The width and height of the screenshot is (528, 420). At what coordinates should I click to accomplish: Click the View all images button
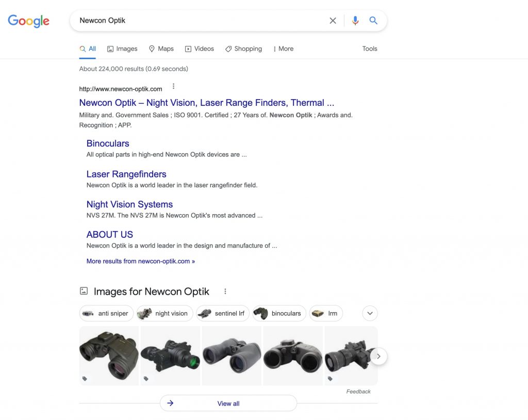228,403
